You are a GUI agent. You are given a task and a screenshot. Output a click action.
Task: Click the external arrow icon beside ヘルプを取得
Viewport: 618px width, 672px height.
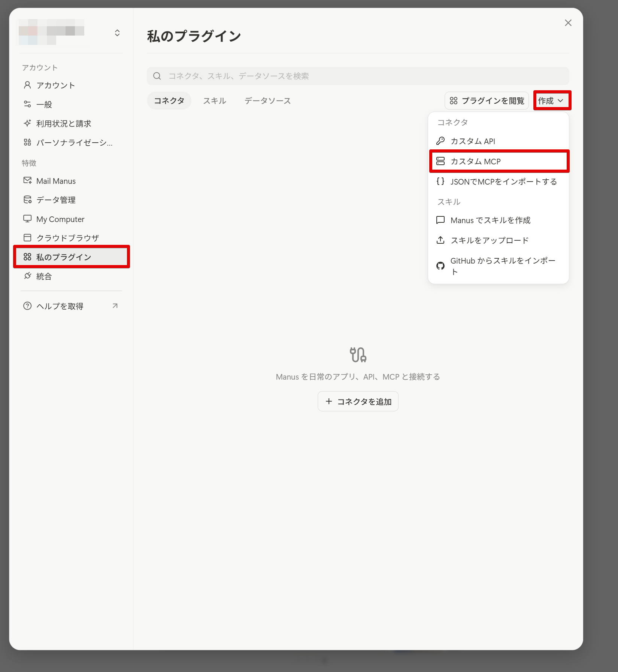pyautogui.click(x=115, y=306)
